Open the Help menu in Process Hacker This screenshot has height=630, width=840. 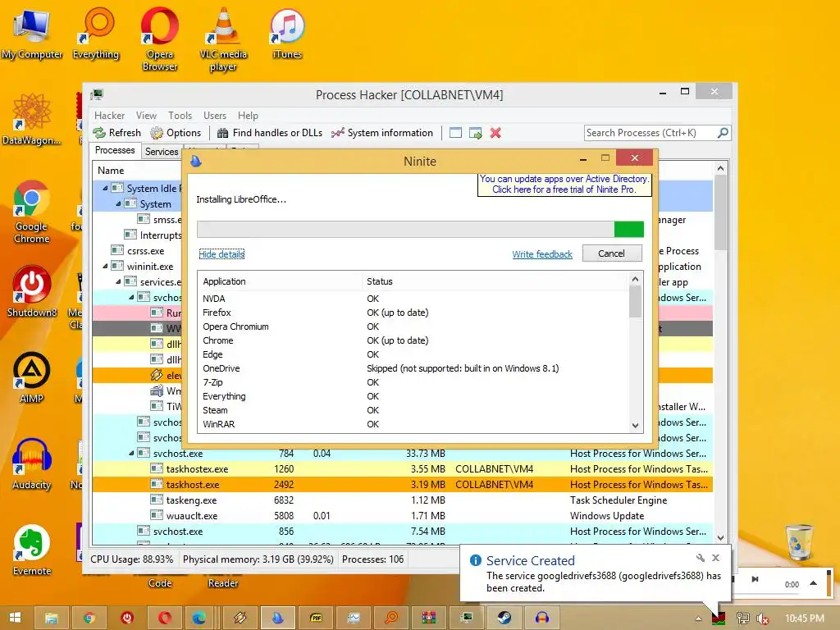click(x=248, y=116)
